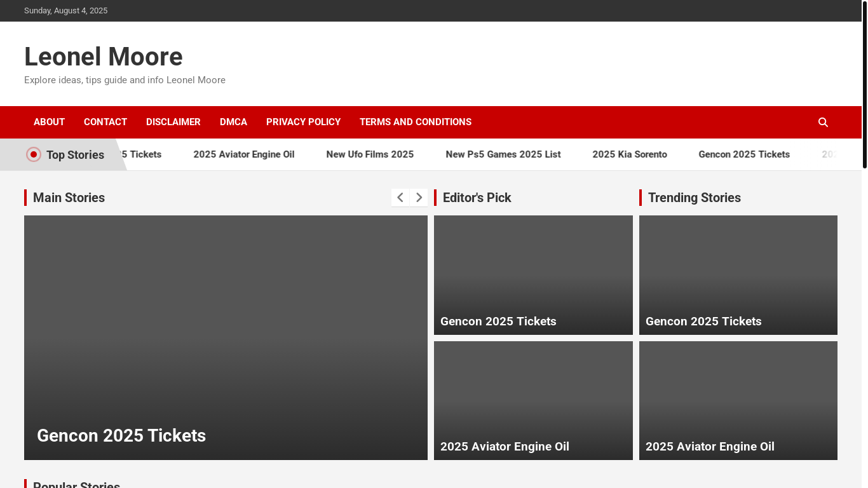Open the Privacy Policy menu item
The image size is (868, 488).
(303, 122)
